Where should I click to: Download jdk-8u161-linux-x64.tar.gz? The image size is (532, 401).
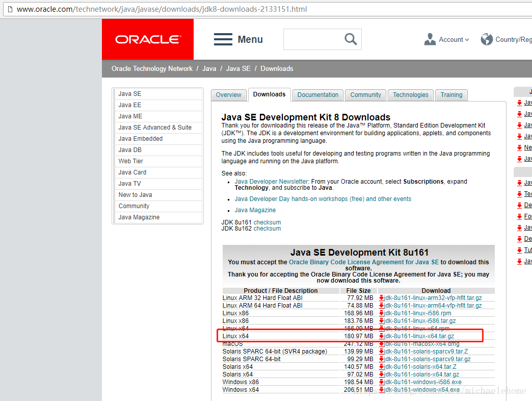[419, 336]
